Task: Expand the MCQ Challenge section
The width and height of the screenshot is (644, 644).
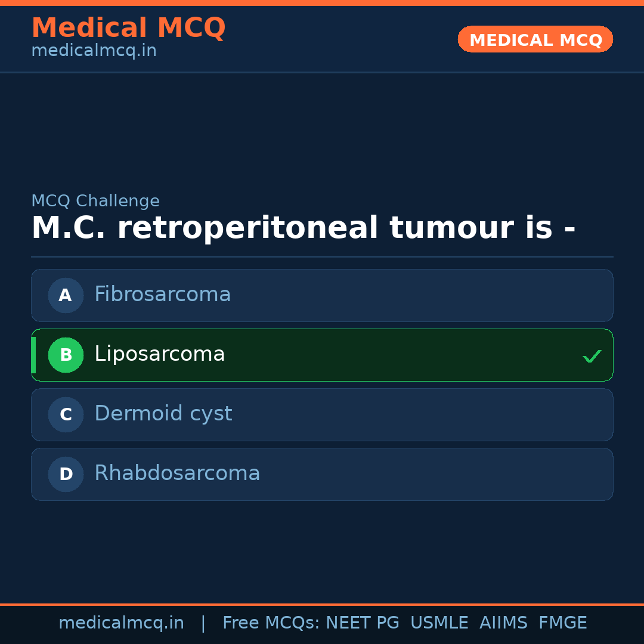Action: (x=95, y=201)
